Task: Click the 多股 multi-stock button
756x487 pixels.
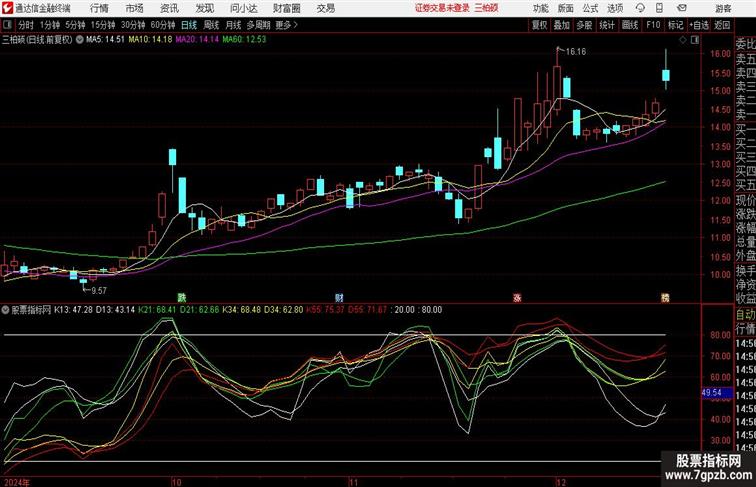Action: point(584,25)
